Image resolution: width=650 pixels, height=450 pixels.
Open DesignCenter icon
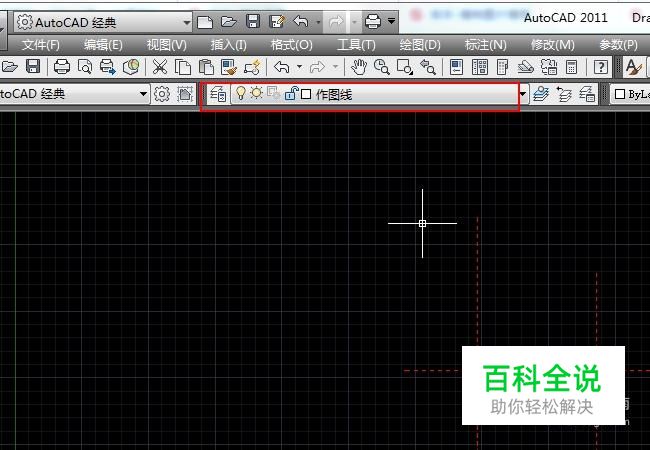(x=480, y=67)
